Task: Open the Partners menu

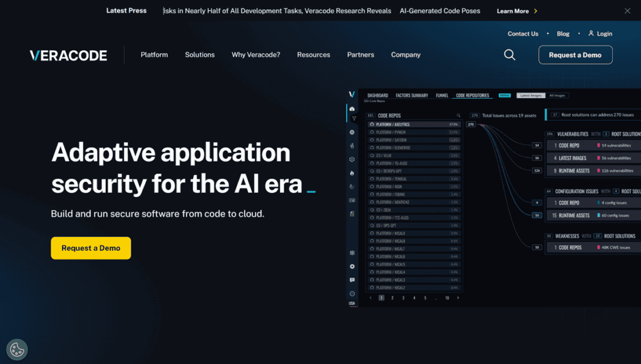Action: point(361,55)
